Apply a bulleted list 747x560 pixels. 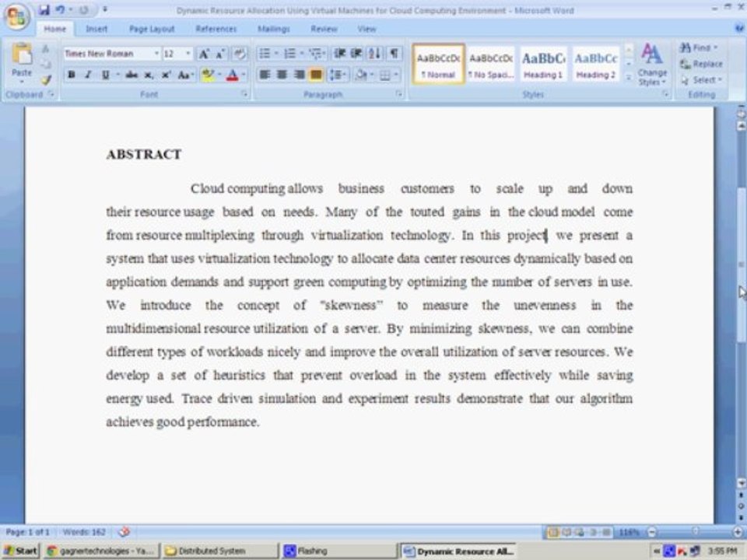[265, 54]
